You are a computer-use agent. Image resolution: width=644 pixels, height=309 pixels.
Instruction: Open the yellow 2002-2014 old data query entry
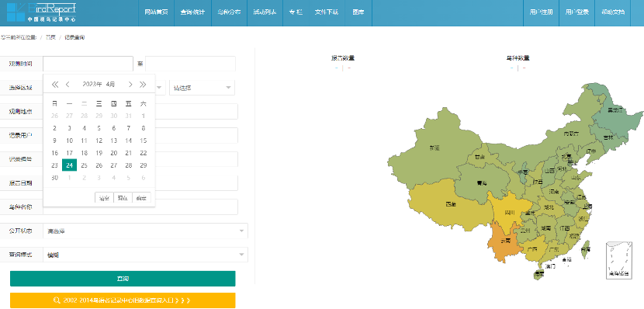(123, 300)
